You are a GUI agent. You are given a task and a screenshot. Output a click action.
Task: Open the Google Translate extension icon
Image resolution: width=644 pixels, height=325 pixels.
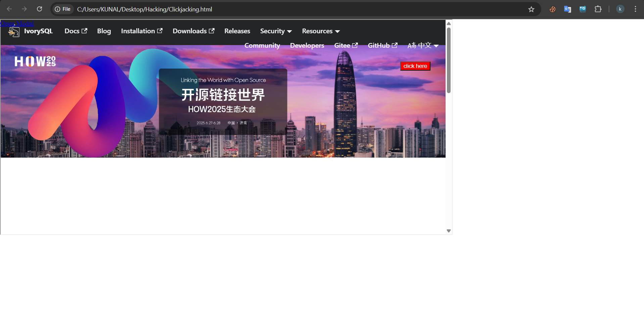point(567,9)
